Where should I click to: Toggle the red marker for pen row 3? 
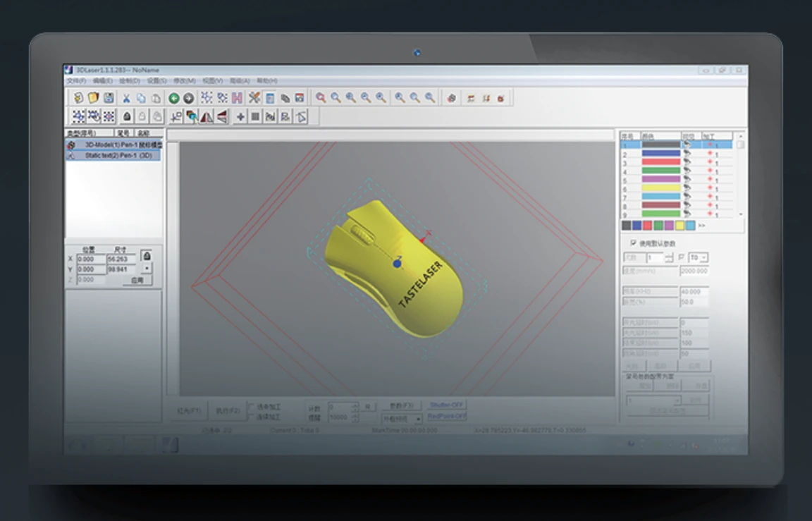pyautogui.click(x=710, y=163)
